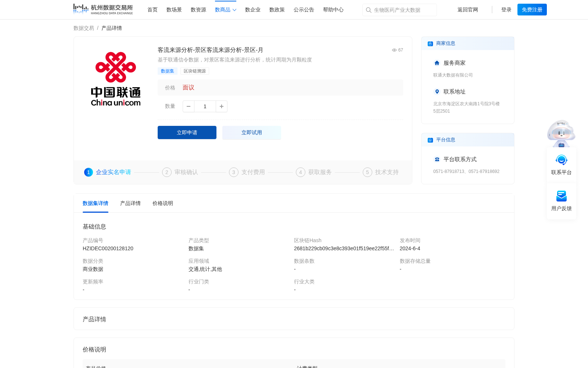The height and width of the screenshot is (368, 588).
Task: Click the 立即试用 button
Action: point(252,132)
